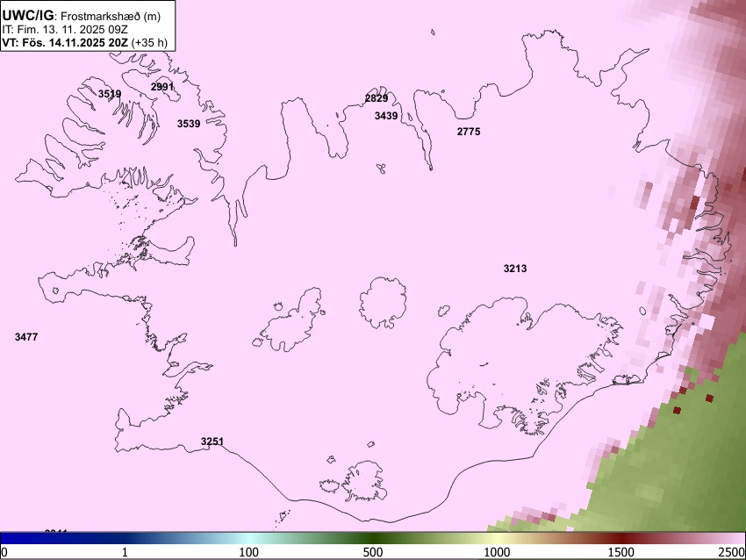The image size is (746, 560).
Task: Click the 500 label on color scale
Action: click(x=373, y=552)
